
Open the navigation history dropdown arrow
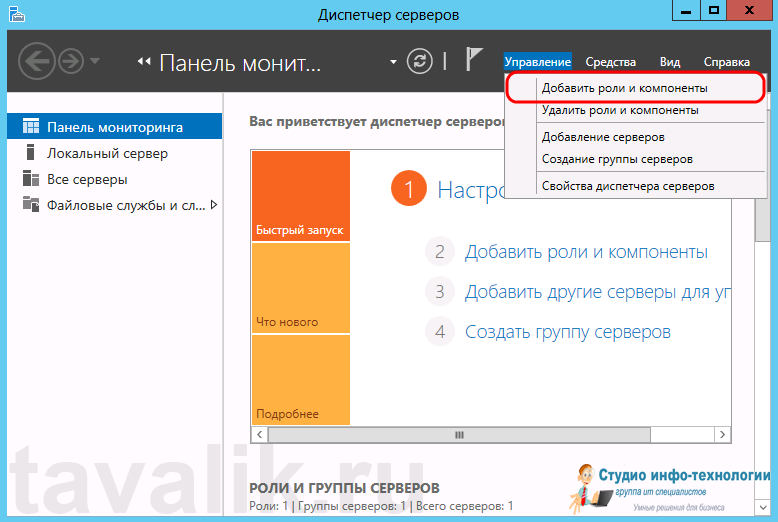click(x=95, y=62)
